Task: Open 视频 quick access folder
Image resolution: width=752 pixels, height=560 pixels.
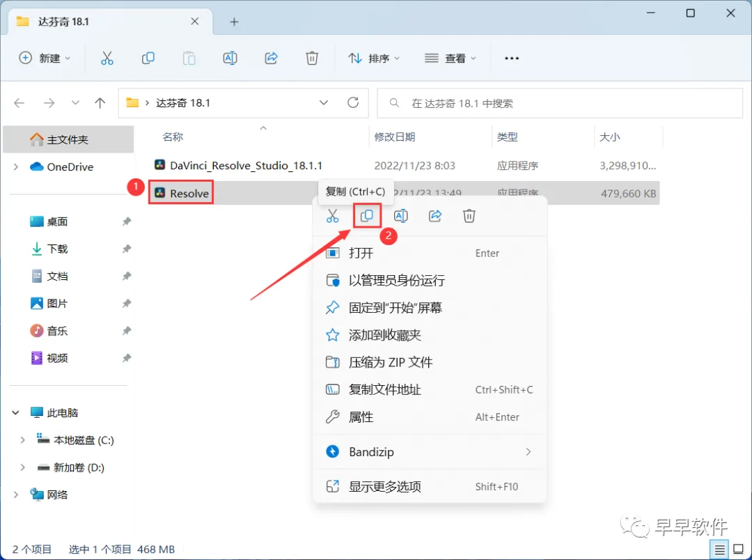Action: [x=57, y=359]
